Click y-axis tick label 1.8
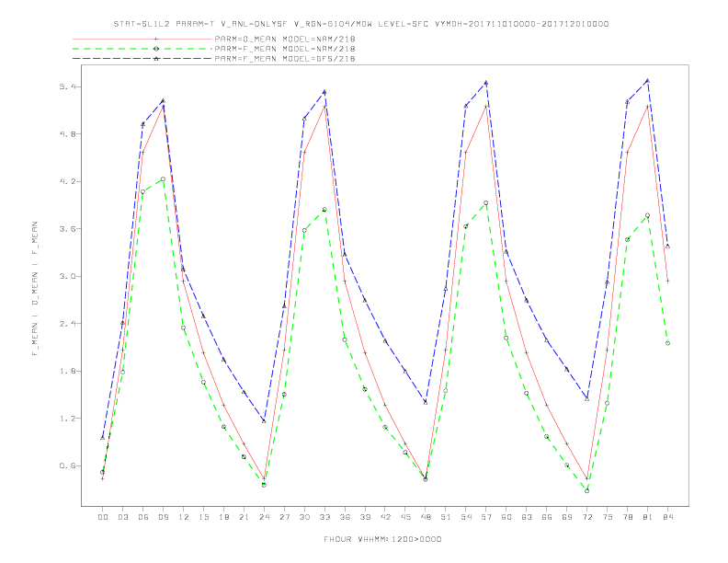Image resolution: width=728 pixels, height=563 pixels. click(x=66, y=371)
